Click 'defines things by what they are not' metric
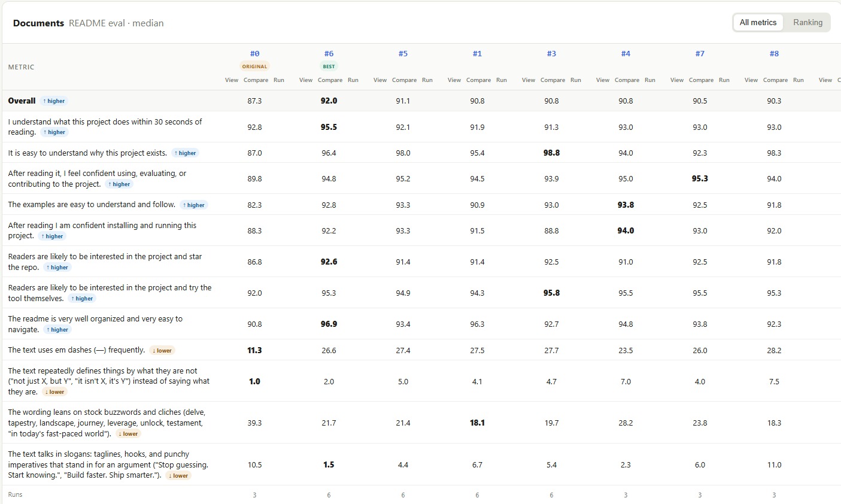Viewport: 841px width, 504px height. [x=108, y=381]
